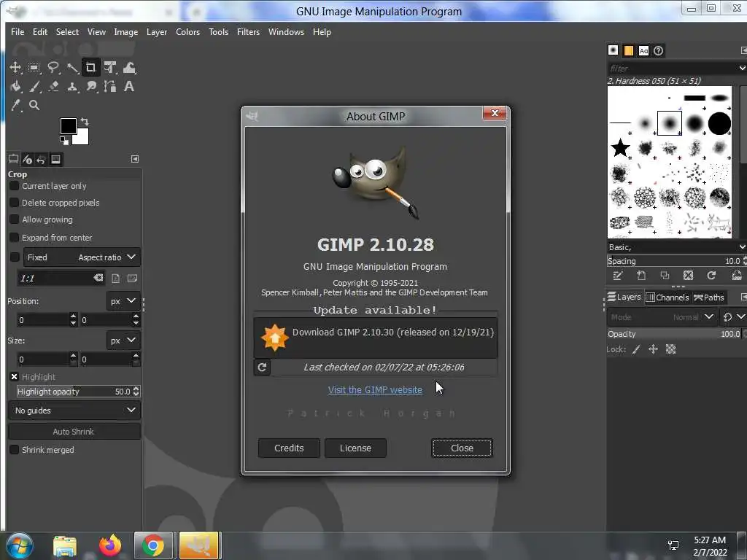Viewport: 747px width, 560px height.
Task: Select the Fuzzy Select wand tool
Action: click(x=72, y=68)
